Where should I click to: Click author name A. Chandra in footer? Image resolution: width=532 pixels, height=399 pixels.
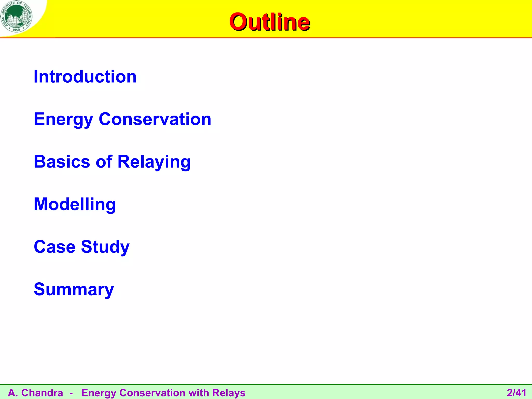[x=36, y=393]
